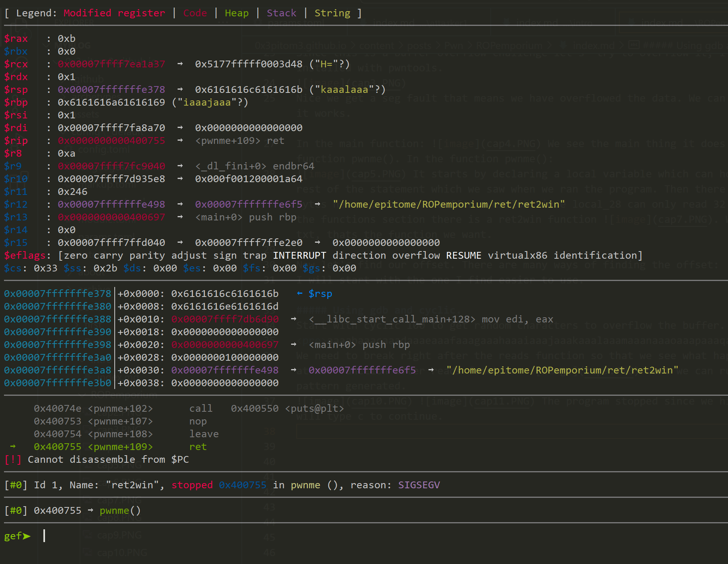Select the RESUME flag in eflags

click(x=464, y=255)
